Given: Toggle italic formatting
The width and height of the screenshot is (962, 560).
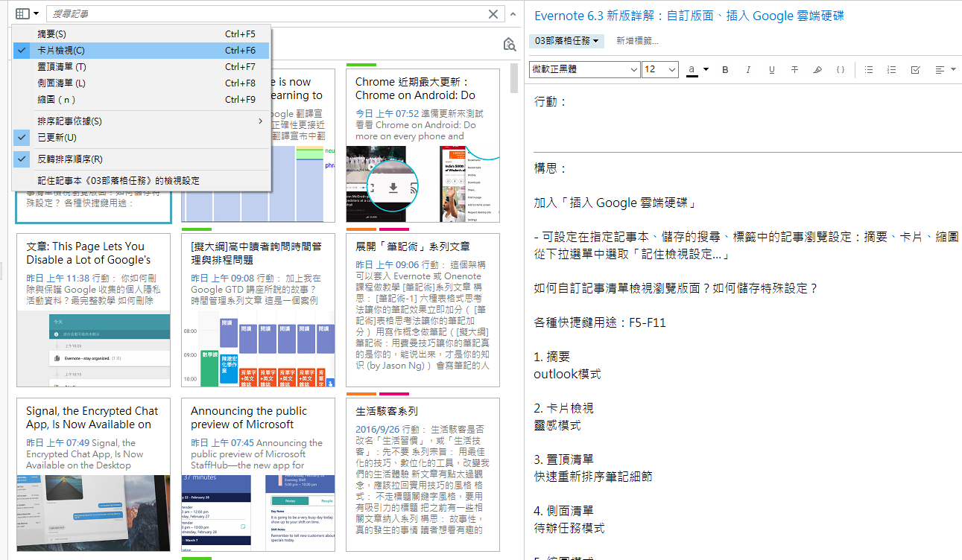Looking at the screenshot, I should [748, 69].
